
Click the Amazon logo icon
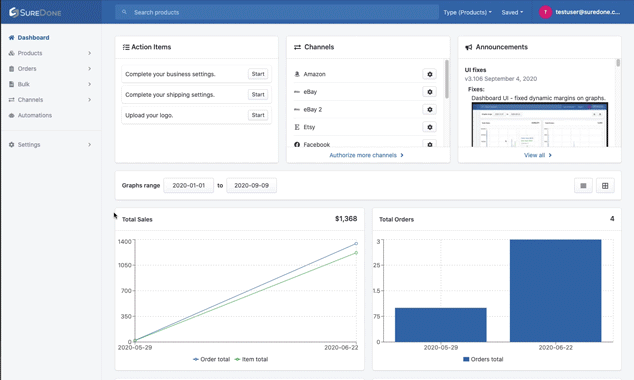click(x=297, y=74)
